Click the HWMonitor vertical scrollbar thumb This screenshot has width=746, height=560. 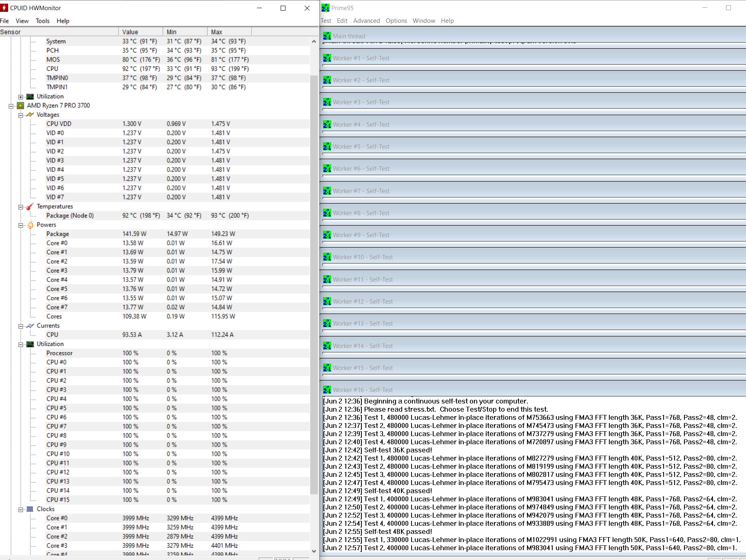coord(314,285)
